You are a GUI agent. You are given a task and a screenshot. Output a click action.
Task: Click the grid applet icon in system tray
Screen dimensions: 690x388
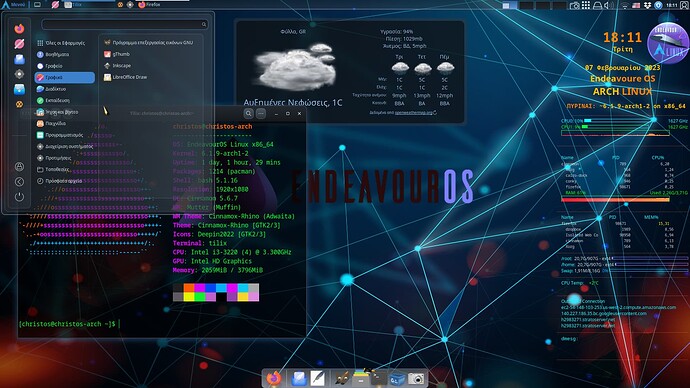[586, 5]
